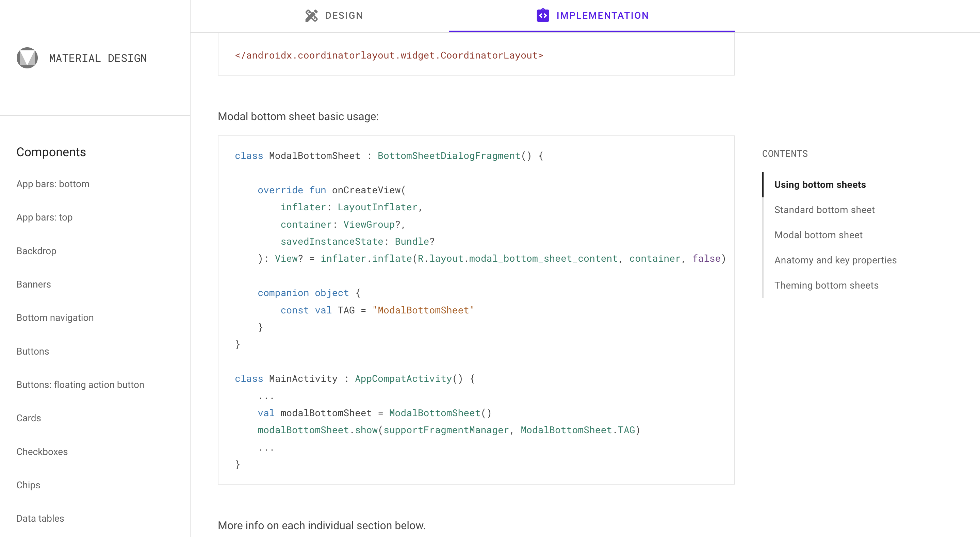Viewport: 980px width, 537px height.
Task: Navigate to the Banners component
Action: [x=33, y=284]
